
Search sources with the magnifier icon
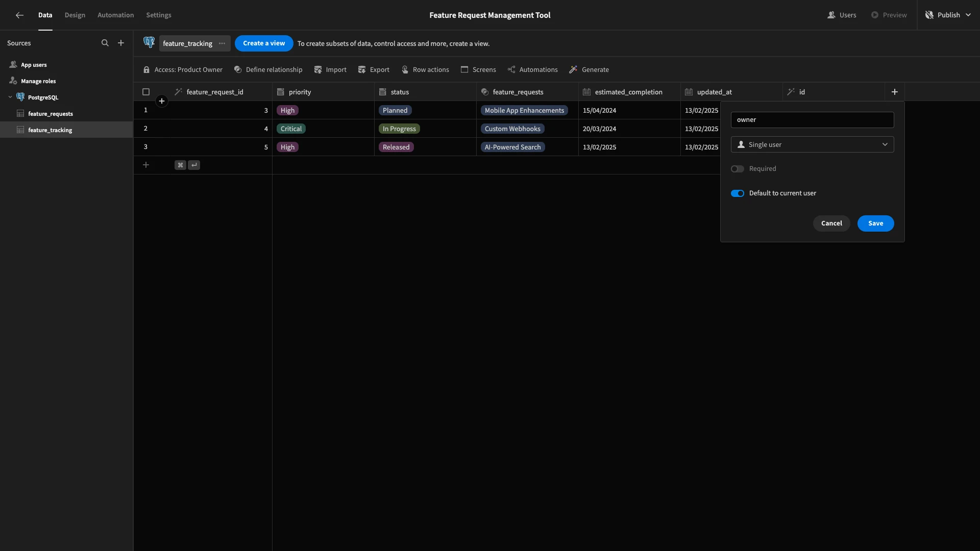point(105,43)
